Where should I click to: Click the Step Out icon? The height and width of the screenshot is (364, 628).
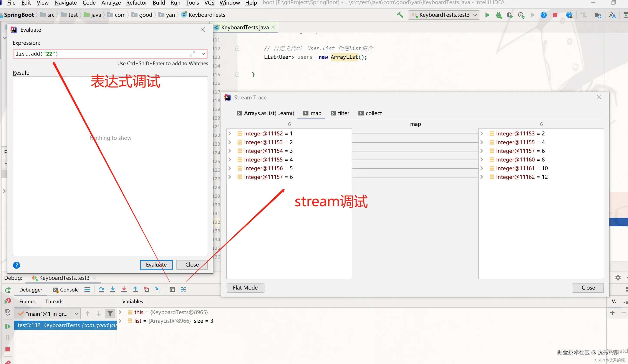click(135, 289)
